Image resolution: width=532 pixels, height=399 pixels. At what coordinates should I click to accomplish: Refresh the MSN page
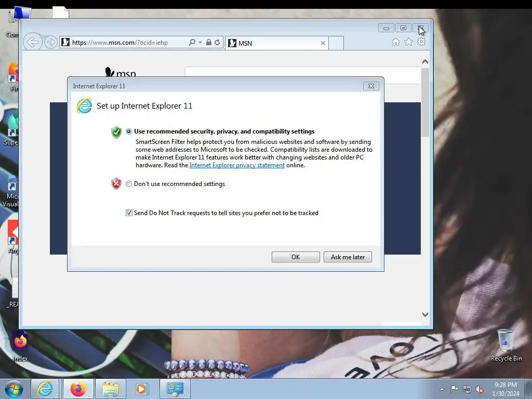click(x=217, y=43)
